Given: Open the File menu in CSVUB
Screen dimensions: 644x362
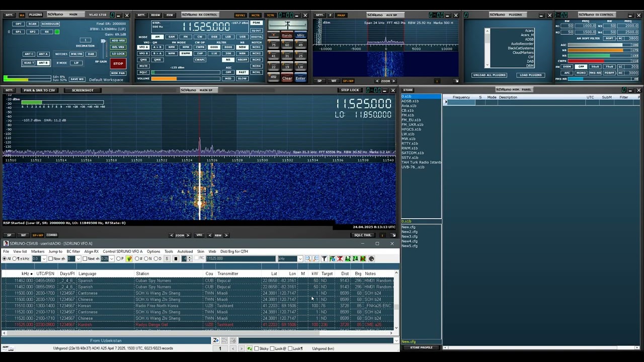Looking at the screenshot, I should pyautogui.click(x=6, y=251).
